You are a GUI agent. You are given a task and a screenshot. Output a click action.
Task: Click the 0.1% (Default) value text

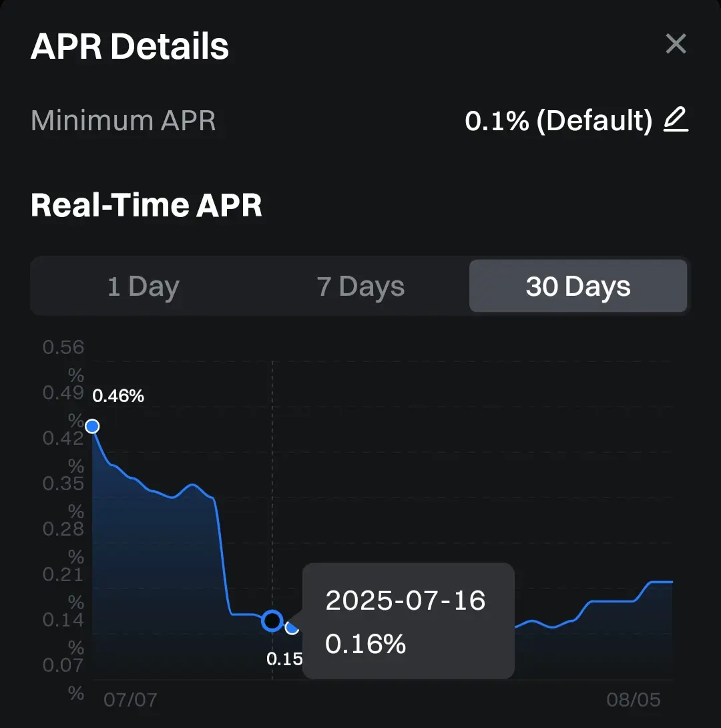559,120
